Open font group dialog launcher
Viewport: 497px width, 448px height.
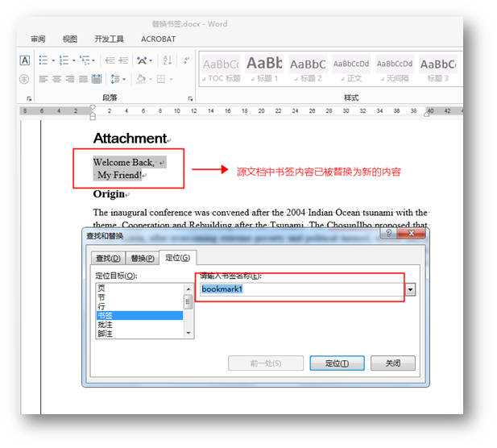(29, 98)
